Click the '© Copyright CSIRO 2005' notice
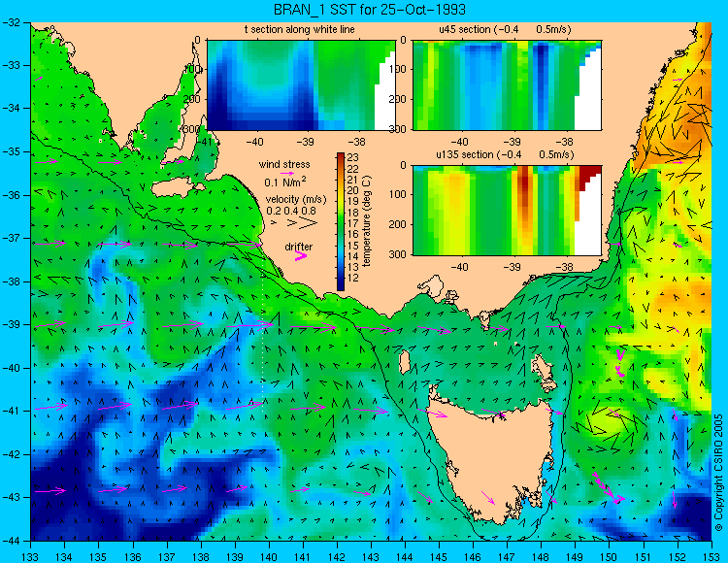 (x=718, y=473)
